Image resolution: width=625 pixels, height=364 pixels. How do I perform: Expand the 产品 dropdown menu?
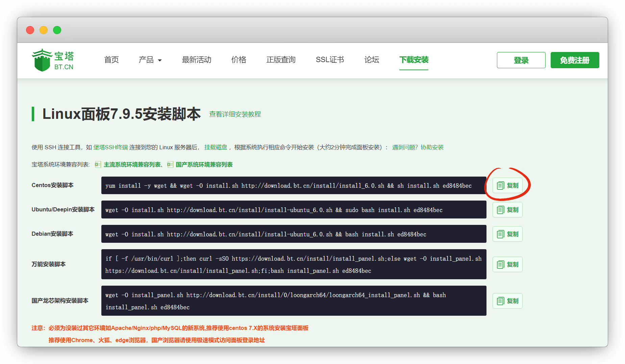pos(150,60)
